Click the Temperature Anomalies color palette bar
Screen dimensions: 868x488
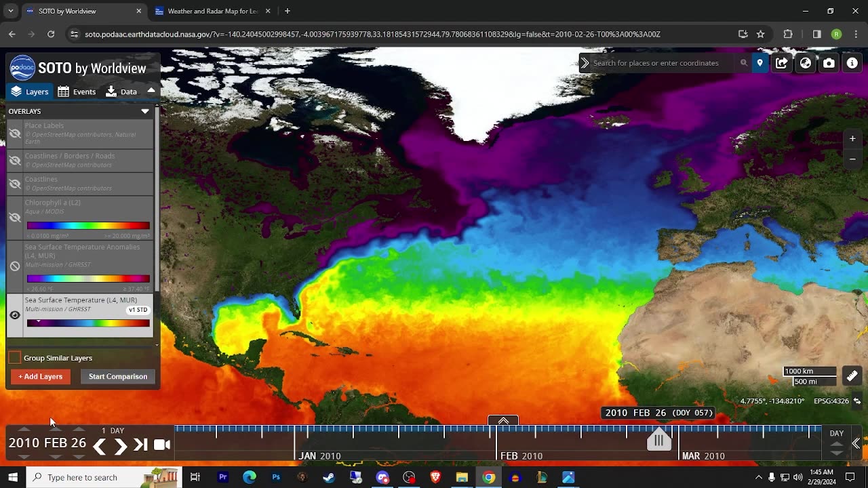88,279
